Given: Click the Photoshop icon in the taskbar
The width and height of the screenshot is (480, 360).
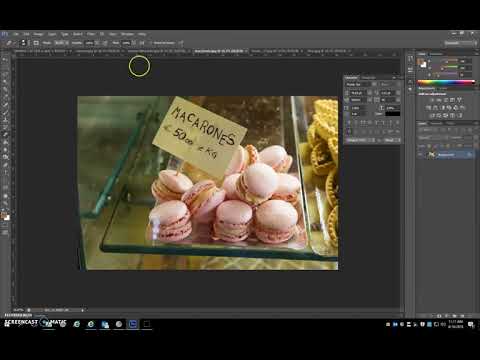Looking at the screenshot, I should click(x=133, y=324).
